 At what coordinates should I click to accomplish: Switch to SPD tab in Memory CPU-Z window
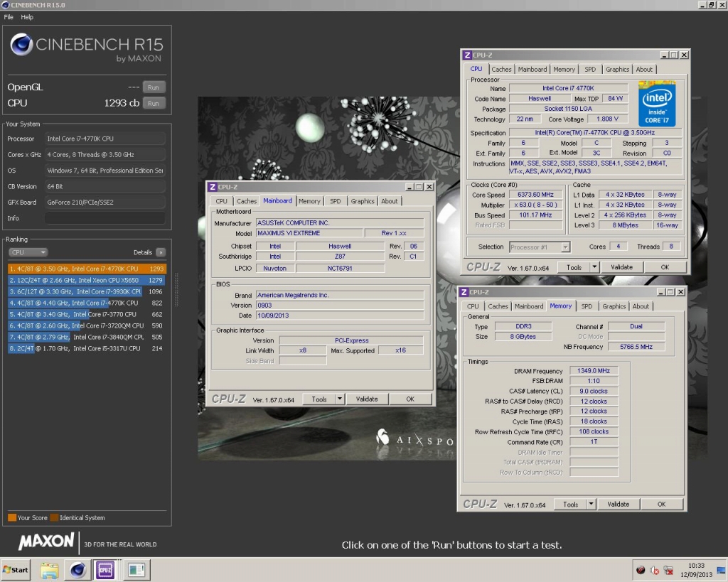click(587, 306)
